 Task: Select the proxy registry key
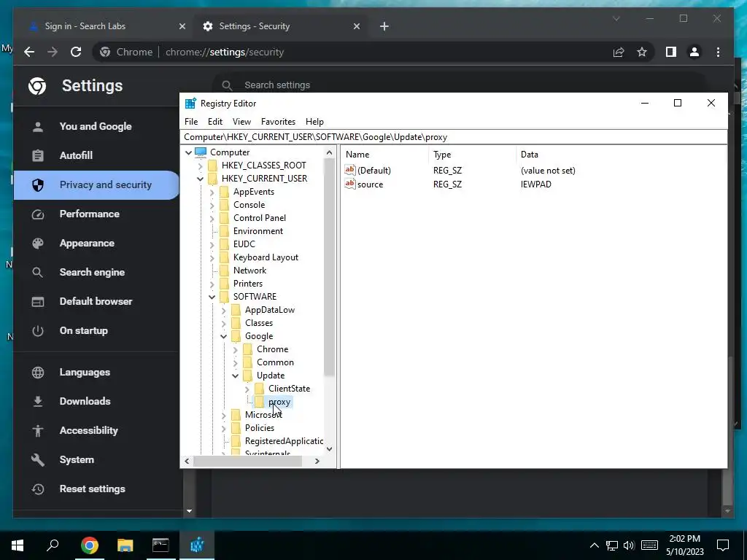279,402
